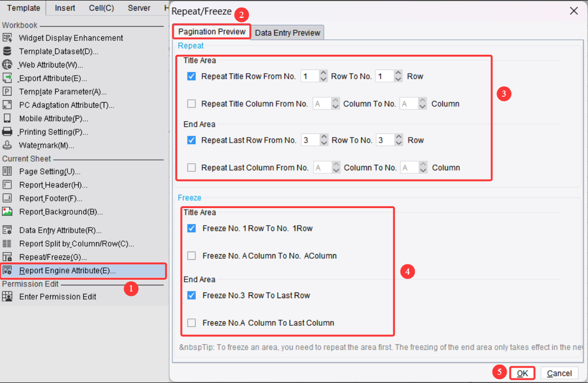Toggle Repeat Last Column checkbox
588x383 pixels.
click(192, 168)
